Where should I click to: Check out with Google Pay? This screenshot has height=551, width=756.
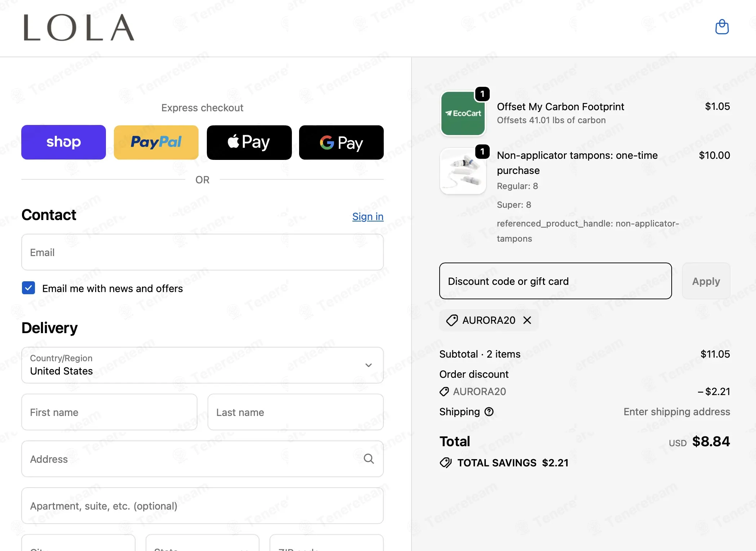click(x=341, y=142)
